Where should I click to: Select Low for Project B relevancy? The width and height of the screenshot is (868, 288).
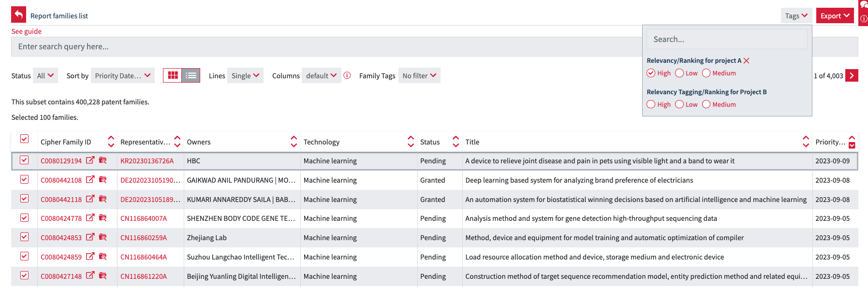coord(679,104)
